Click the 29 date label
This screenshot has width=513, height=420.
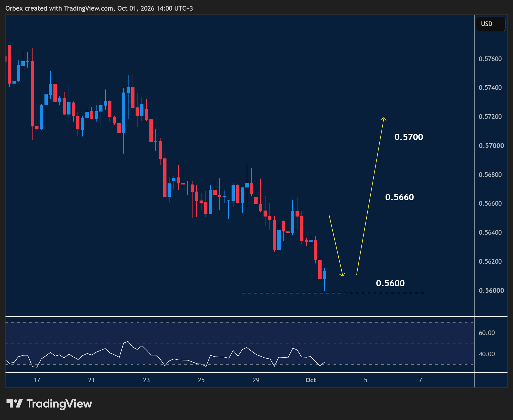click(256, 380)
